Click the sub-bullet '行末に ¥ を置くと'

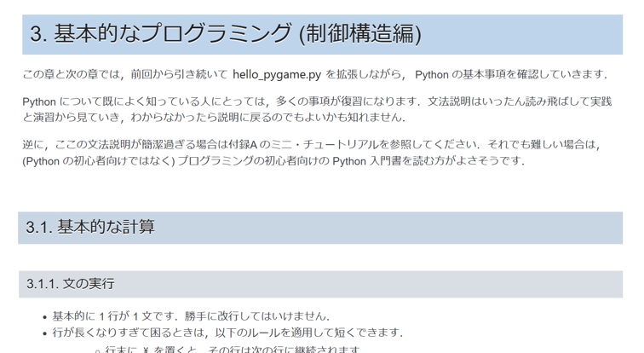[233, 350]
